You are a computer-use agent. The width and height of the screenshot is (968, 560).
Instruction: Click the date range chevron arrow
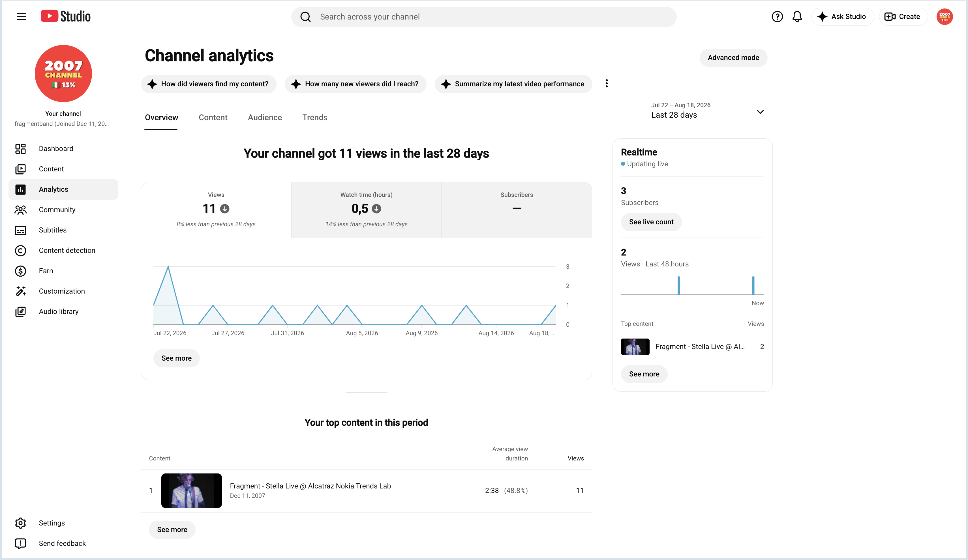[x=760, y=112]
